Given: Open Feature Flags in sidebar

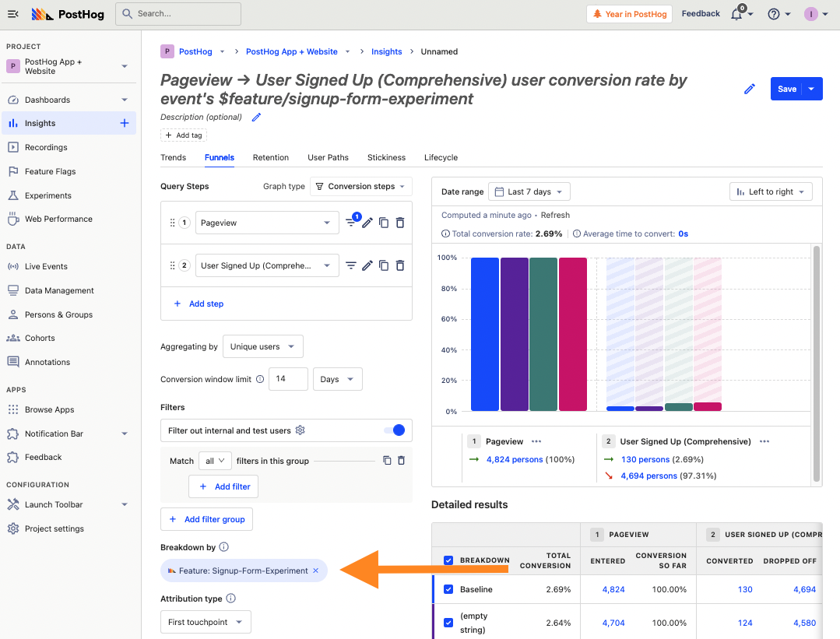Looking at the screenshot, I should [x=50, y=171].
